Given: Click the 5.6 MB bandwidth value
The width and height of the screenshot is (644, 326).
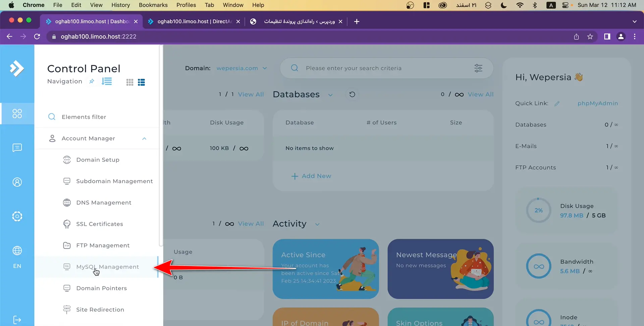Looking at the screenshot, I should pos(570,271).
